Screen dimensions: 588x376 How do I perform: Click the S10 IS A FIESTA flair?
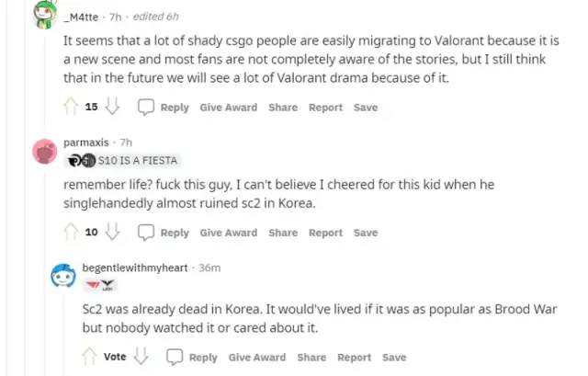pyautogui.click(x=122, y=161)
